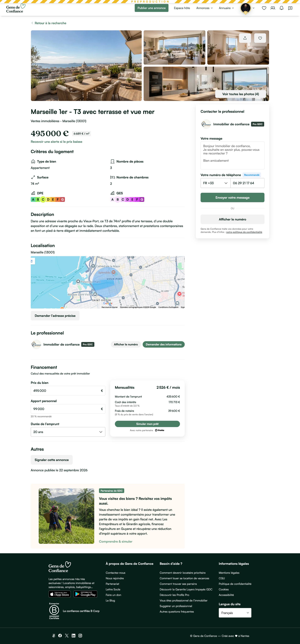Save listing with heart icon on photo
300x644 pixels.
[x=260, y=38]
